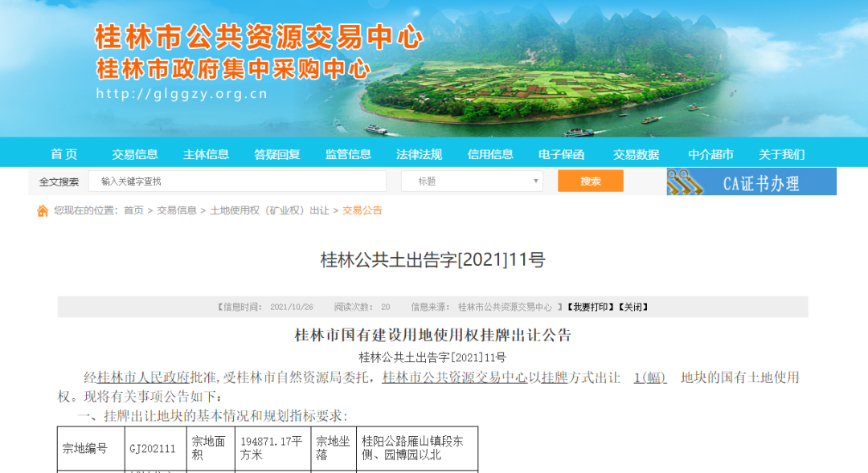Click the home icon in the breadcrumb
Screen dimensions: 868x473
point(43,210)
